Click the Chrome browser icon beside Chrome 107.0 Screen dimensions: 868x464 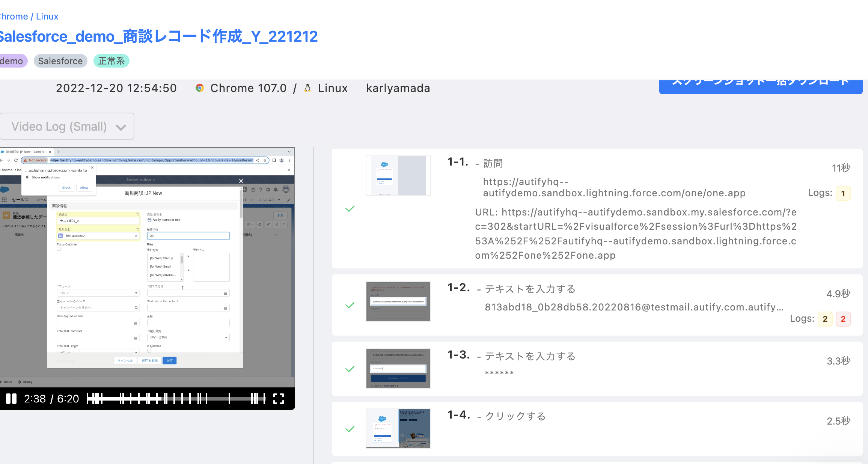pyautogui.click(x=200, y=88)
